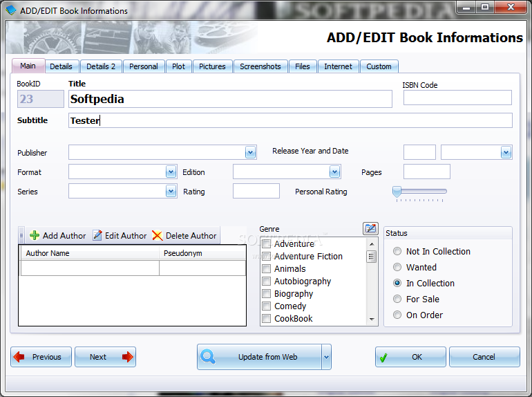Click the book icon in title bar
The height and width of the screenshot is (397, 532).
[11, 10]
